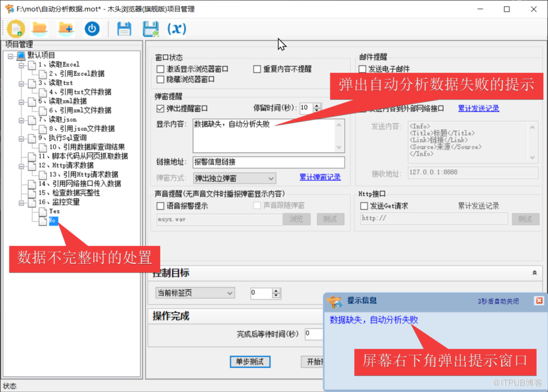The height and width of the screenshot is (392, 548).
Task: Open variables via the (x) icon
Action: (177, 28)
